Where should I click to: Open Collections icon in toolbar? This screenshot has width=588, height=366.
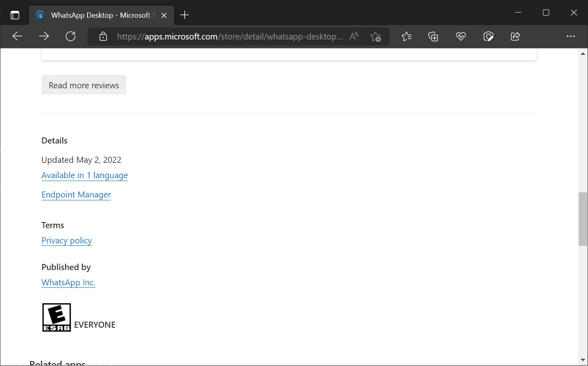click(434, 37)
